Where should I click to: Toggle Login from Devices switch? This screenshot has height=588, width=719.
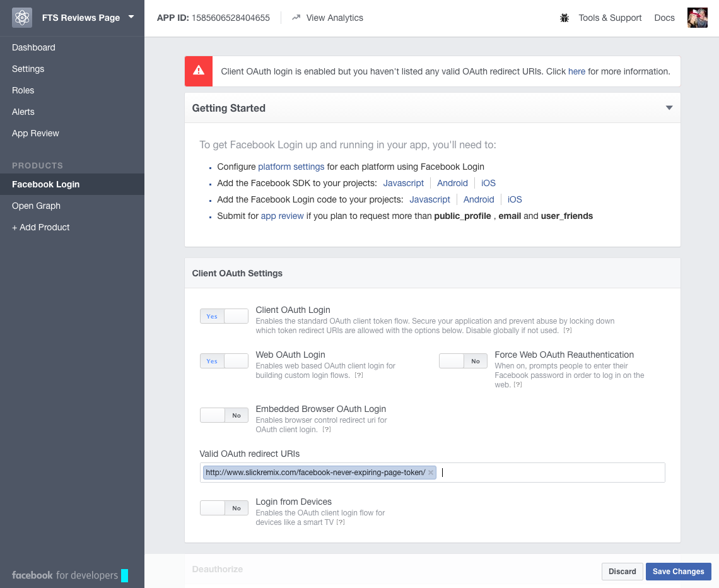click(x=225, y=508)
